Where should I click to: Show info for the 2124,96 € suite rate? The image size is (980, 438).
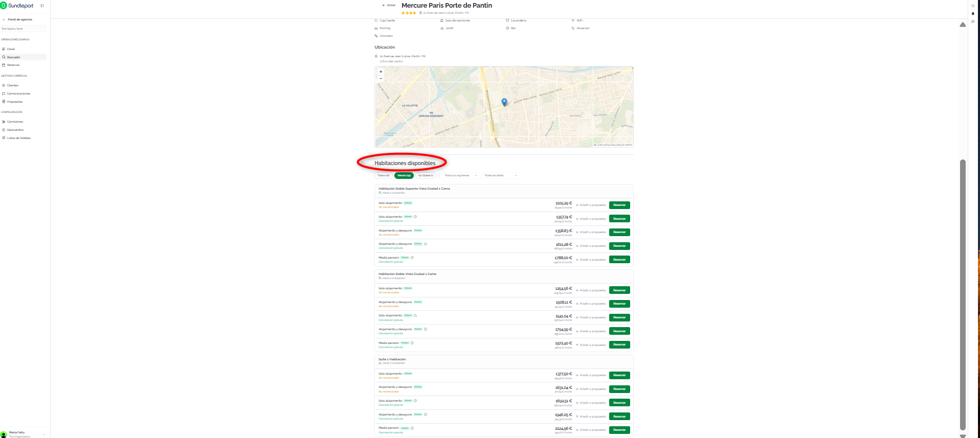(x=412, y=428)
